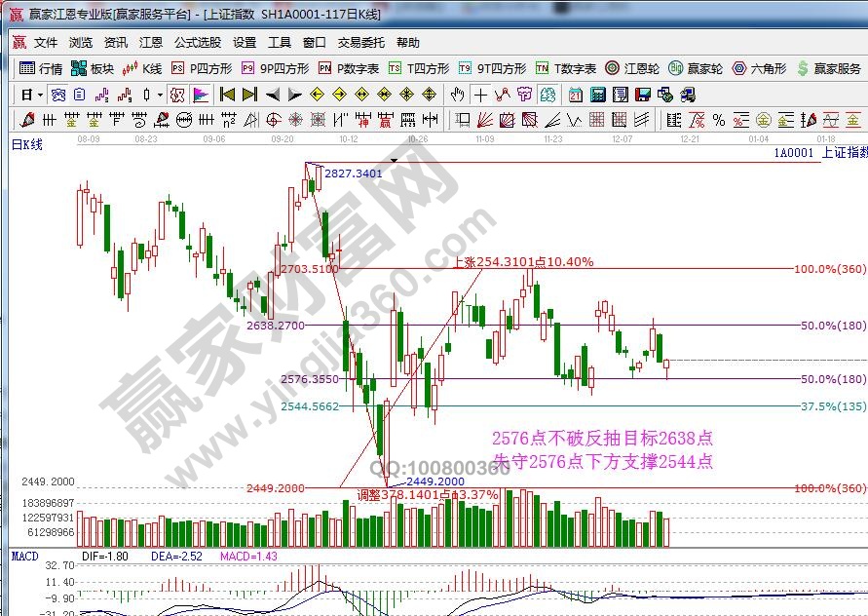Click the black triangle marker atop chart
The width and height of the screenshot is (868, 616).
pyautogui.click(x=394, y=158)
